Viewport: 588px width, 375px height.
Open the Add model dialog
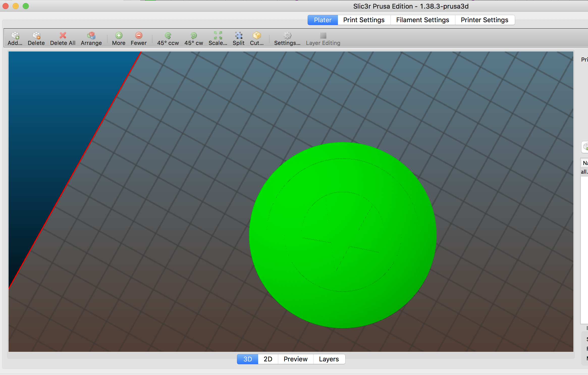point(15,38)
